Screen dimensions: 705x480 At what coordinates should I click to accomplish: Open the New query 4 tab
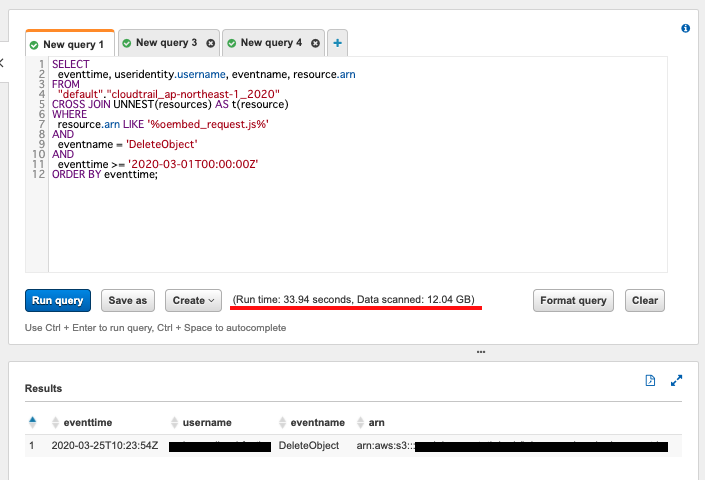pyautogui.click(x=271, y=43)
